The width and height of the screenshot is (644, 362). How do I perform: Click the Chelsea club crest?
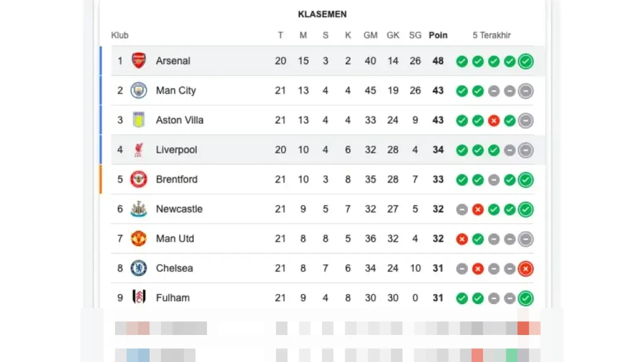(x=138, y=268)
